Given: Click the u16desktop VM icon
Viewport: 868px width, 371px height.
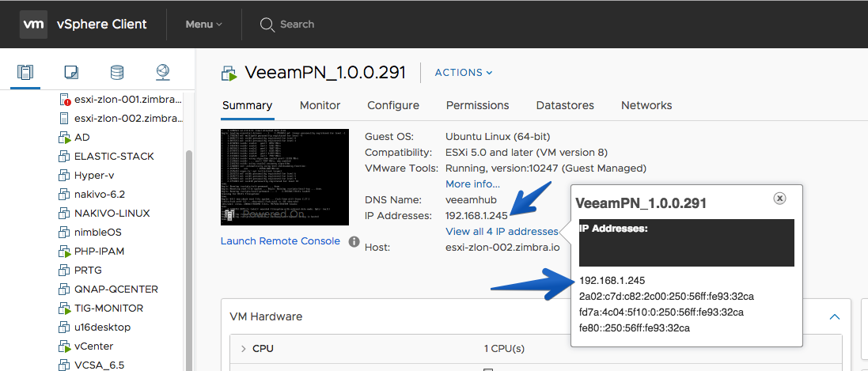Looking at the screenshot, I should [x=63, y=327].
